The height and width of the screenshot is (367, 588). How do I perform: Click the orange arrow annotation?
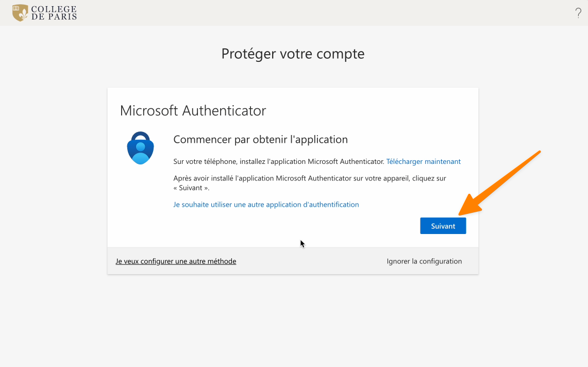pos(500,183)
